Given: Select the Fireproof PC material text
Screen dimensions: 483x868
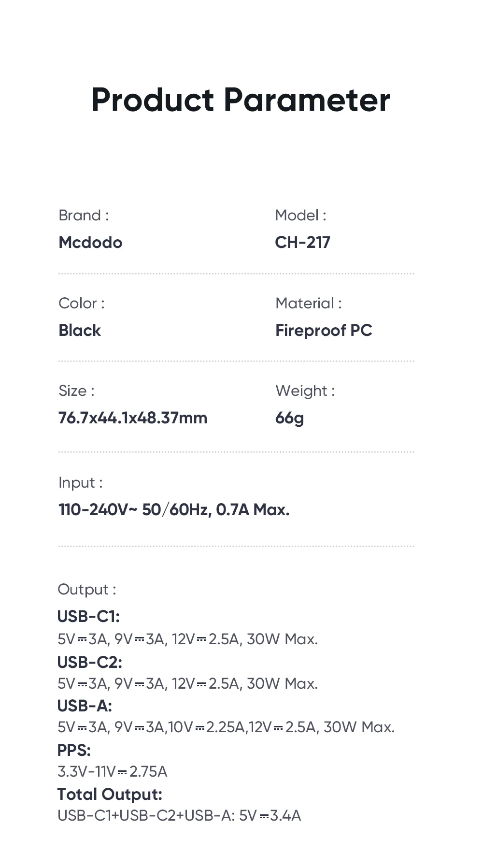Looking at the screenshot, I should [x=324, y=331].
